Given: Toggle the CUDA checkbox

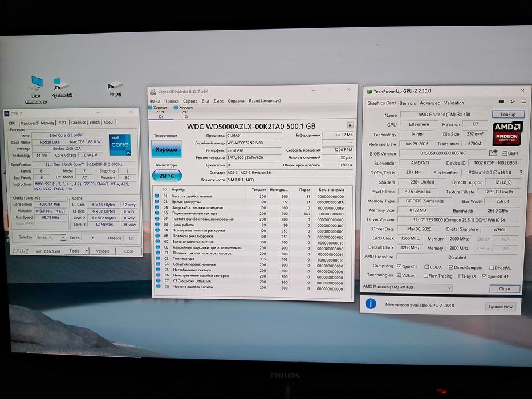Looking at the screenshot, I should [427, 267].
